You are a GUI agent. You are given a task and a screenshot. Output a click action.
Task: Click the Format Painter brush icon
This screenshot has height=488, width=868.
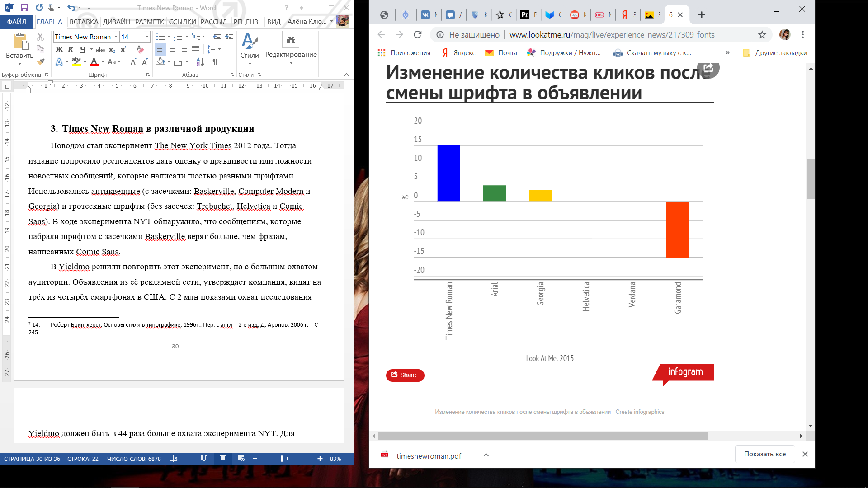[x=41, y=61]
